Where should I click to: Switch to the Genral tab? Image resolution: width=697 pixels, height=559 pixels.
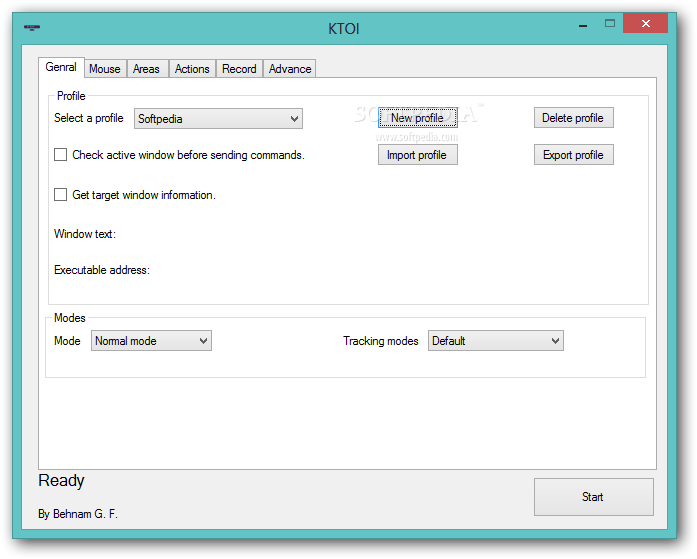click(x=61, y=67)
